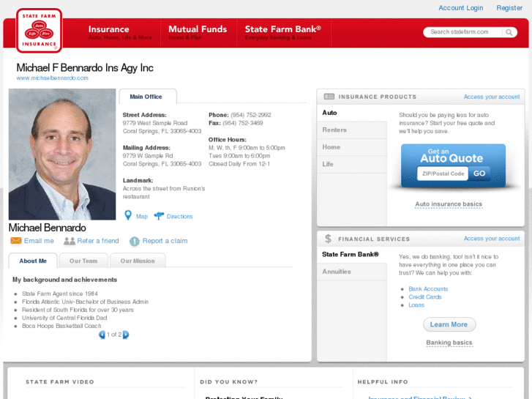Image resolution: width=532 pixels, height=399 pixels.
Task: Select the About Me tab
Action: pos(33,261)
